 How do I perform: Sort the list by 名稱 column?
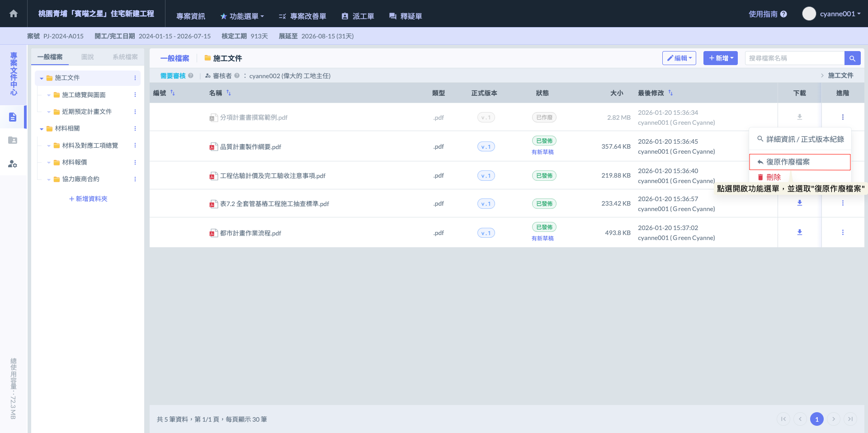(229, 93)
